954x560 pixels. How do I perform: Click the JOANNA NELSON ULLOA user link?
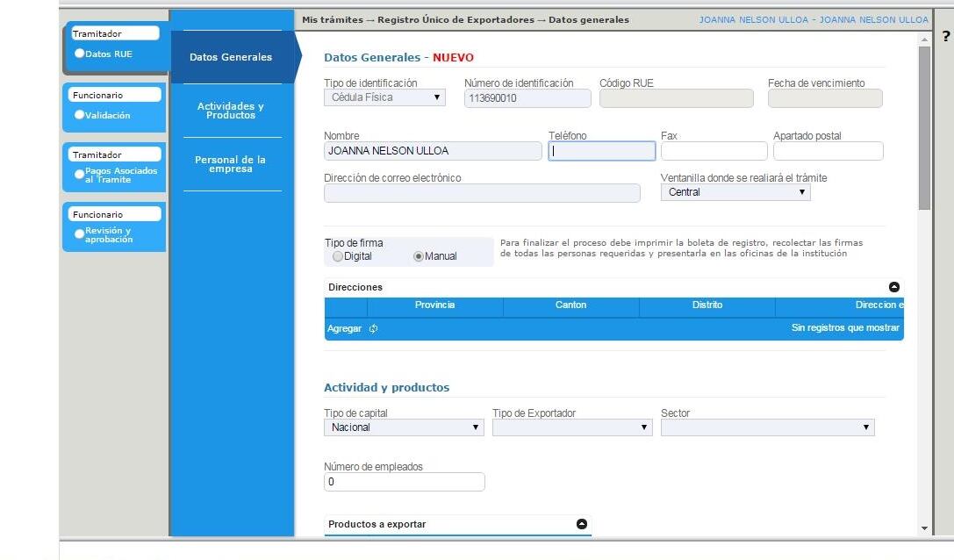(x=814, y=20)
